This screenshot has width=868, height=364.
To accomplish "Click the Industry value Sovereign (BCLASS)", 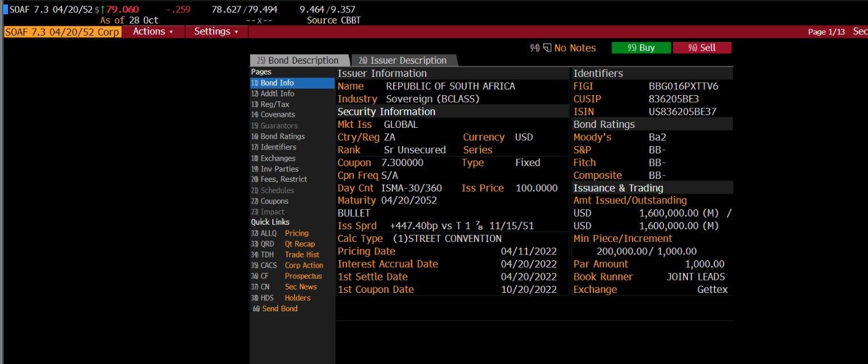I will [x=433, y=99].
